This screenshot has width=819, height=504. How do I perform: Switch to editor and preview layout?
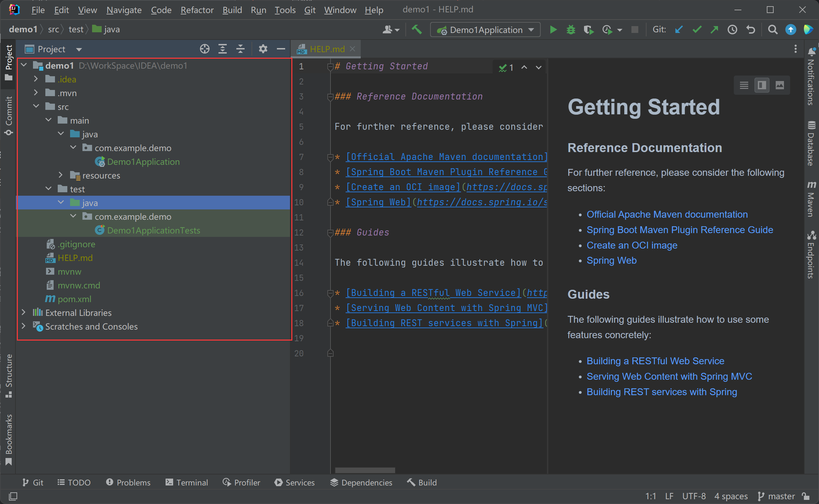762,85
